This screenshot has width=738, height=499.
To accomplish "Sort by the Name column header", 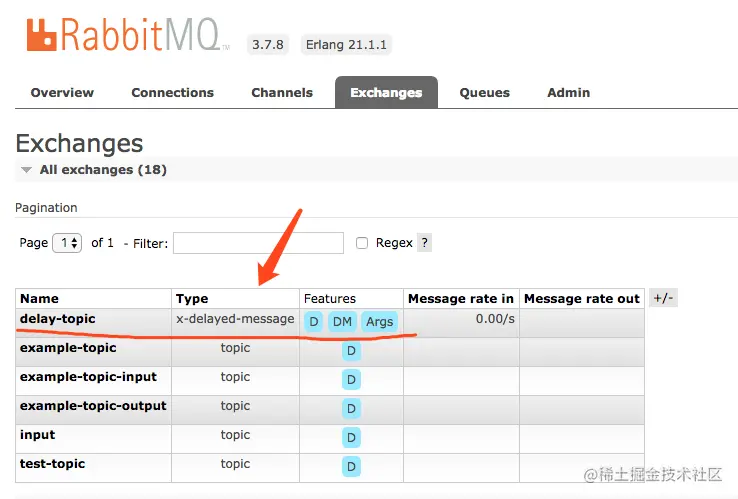I will pyautogui.click(x=40, y=298).
